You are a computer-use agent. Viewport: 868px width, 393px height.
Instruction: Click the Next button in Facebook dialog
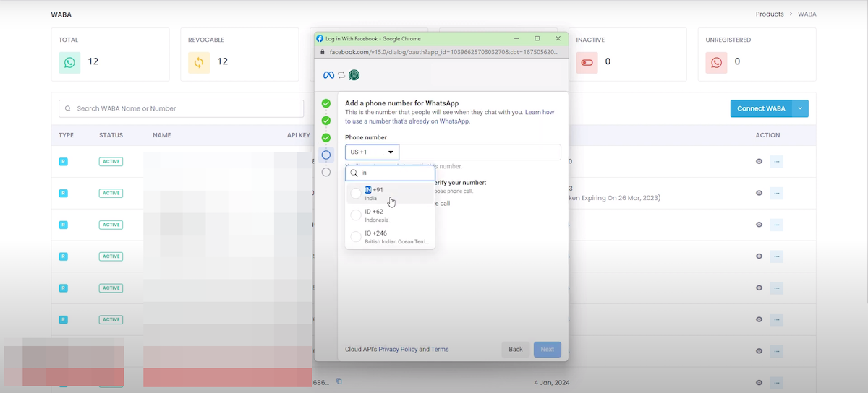click(x=548, y=350)
